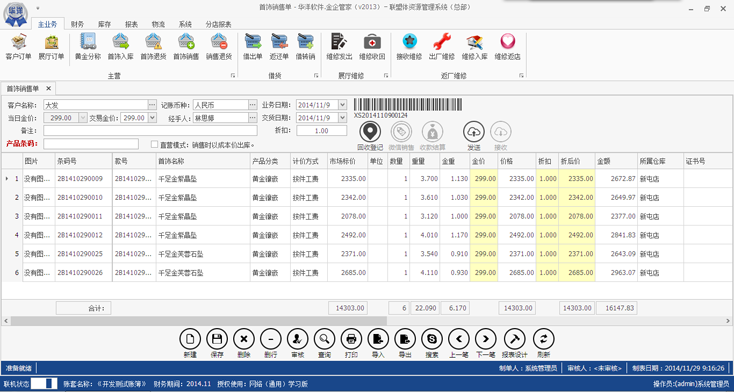Viewport: 734px width, 392px height.
Task: Switch to the 库存 ribbon tab
Action: click(x=104, y=24)
